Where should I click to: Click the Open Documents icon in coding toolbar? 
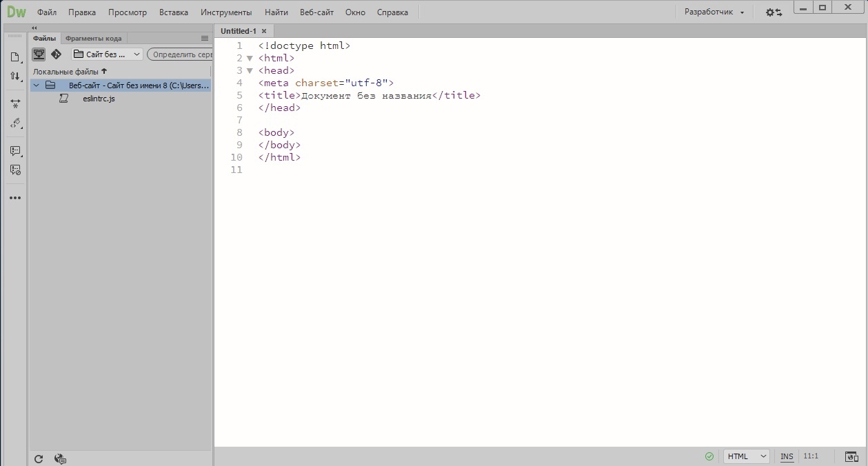(15, 56)
